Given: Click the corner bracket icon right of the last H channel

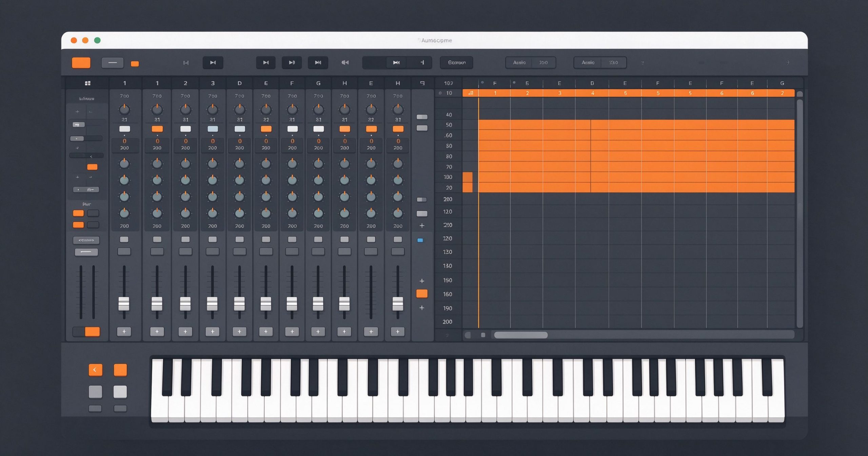Looking at the screenshot, I should pyautogui.click(x=422, y=83).
